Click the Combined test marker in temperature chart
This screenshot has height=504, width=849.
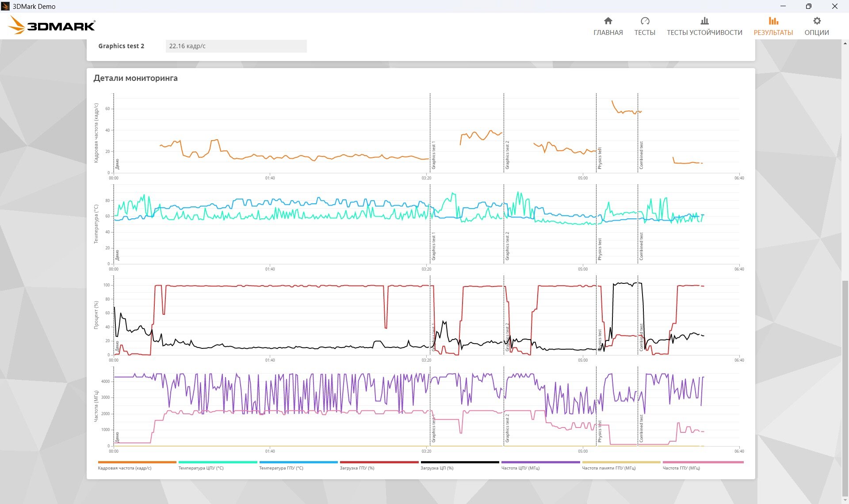coord(641,246)
